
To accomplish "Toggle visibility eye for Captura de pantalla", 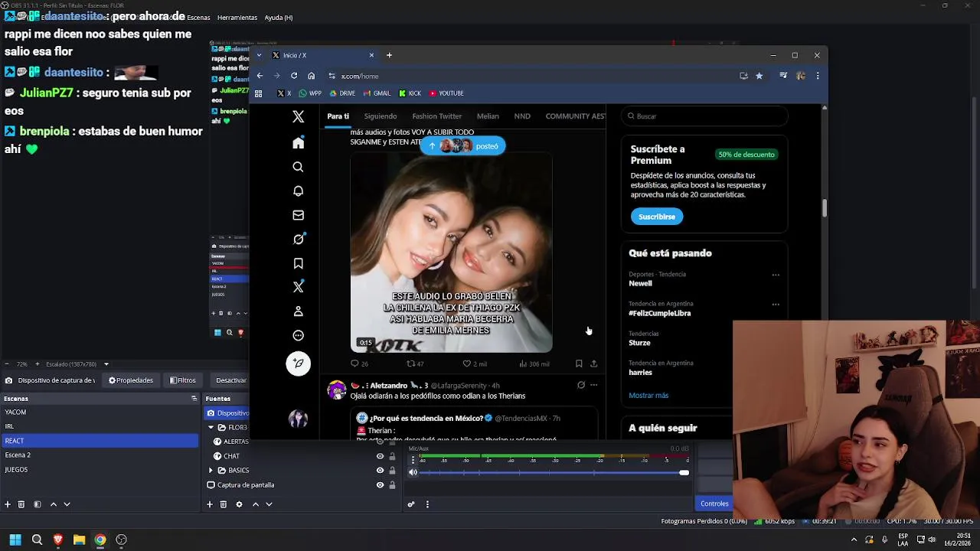I will [x=380, y=485].
